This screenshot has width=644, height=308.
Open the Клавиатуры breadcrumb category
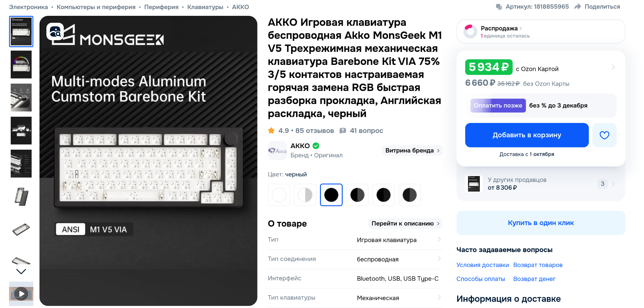click(x=205, y=7)
